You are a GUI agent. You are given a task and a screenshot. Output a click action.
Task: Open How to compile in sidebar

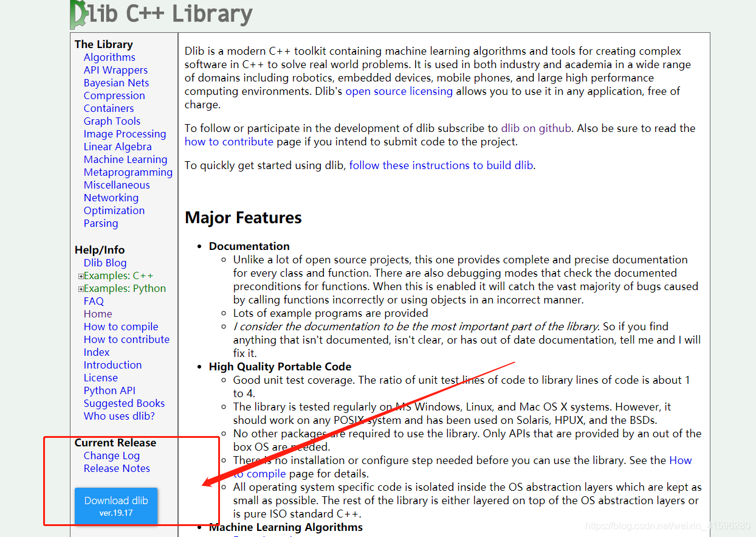point(121,327)
